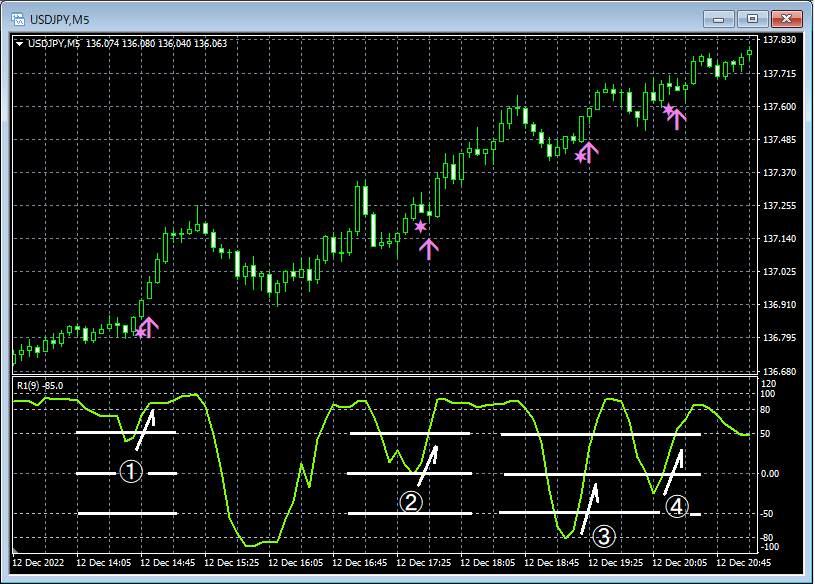Open the triangle dropdown beside USDJPY,M5
This screenshot has height=584, width=815.
click(x=20, y=43)
